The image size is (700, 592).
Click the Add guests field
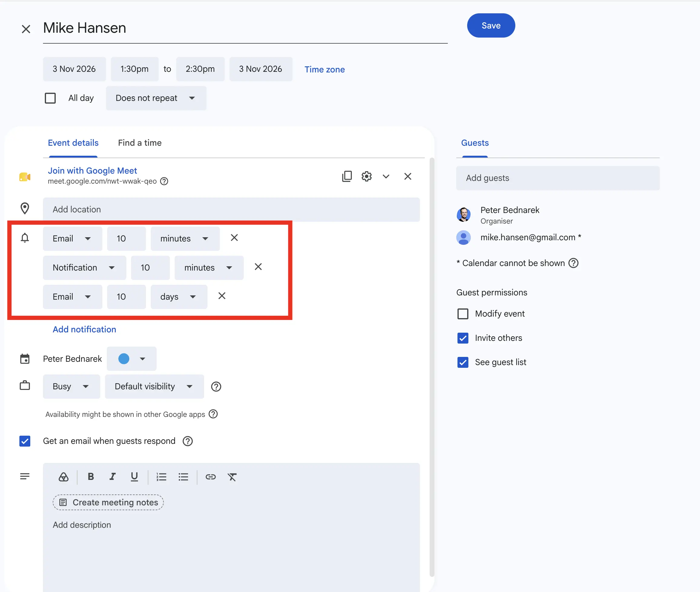point(558,178)
